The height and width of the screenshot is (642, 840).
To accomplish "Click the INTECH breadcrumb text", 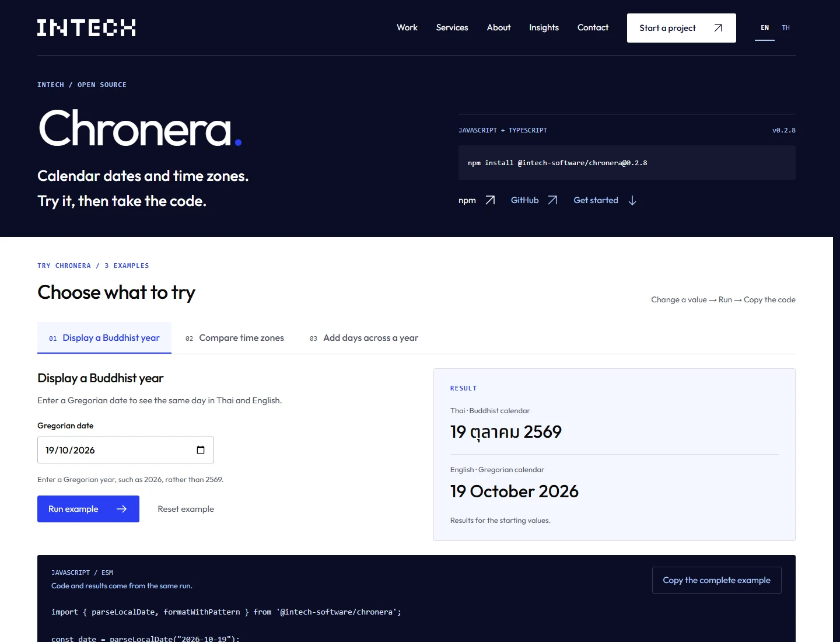I will [x=51, y=85].
